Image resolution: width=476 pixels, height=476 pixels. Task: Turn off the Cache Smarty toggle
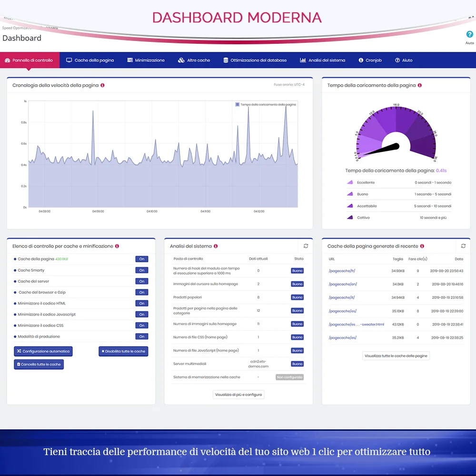click(143, 270)
